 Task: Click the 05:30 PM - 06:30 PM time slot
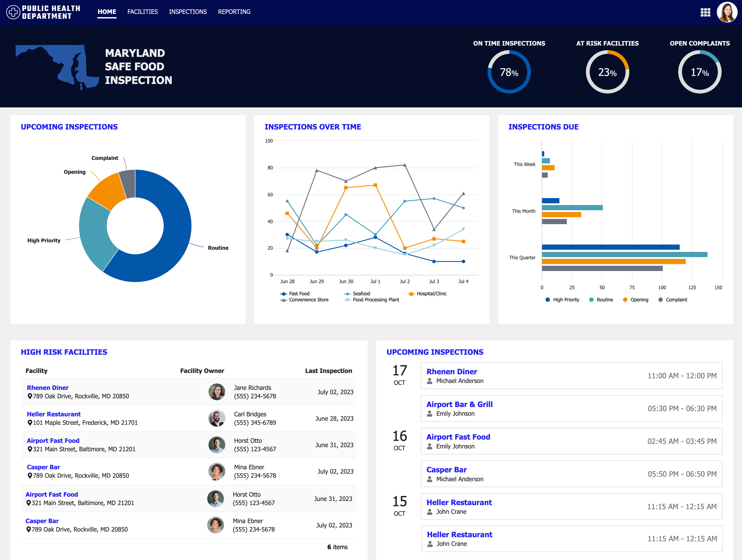tap(682, 408)
